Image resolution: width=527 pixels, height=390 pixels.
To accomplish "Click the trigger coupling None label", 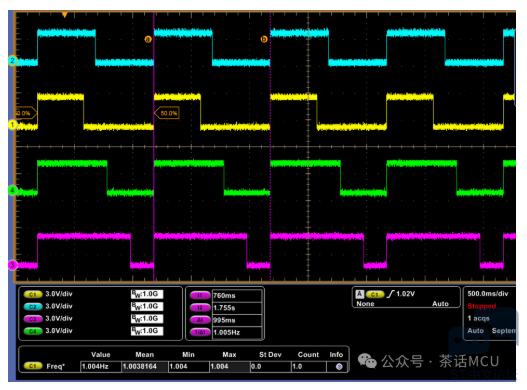I will coord(365,304).
